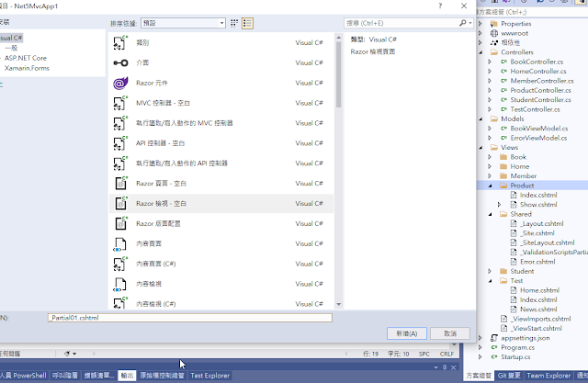Click BookController.cs file icon in Solution Explorer
The height and width of the screenshot is (383, 588).
click(x=504, y=62)
